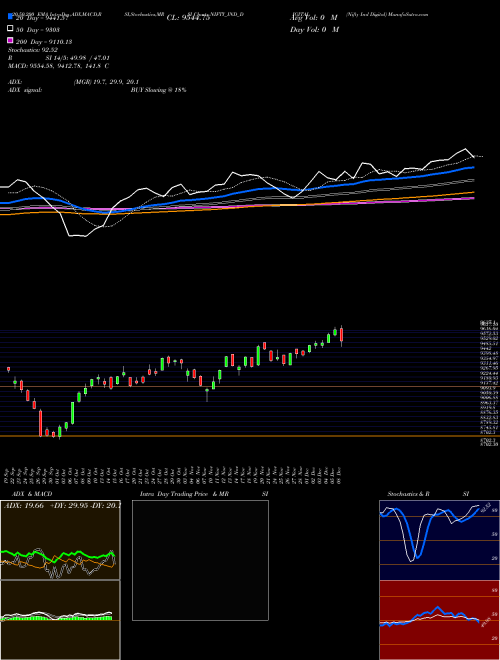Viewport: 500px width, 660px height.
Task: Open the MACD histogram panel
Action: pyautogui.click(x=60, y=620)
